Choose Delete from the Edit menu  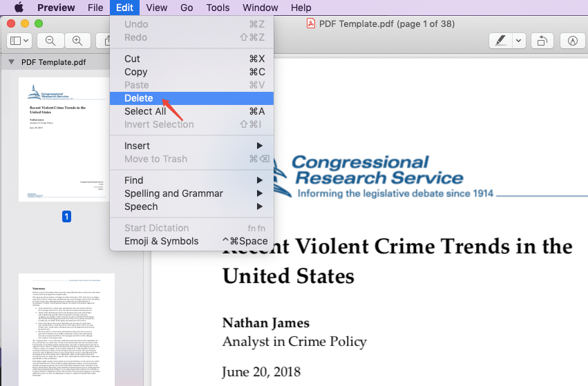139,98
